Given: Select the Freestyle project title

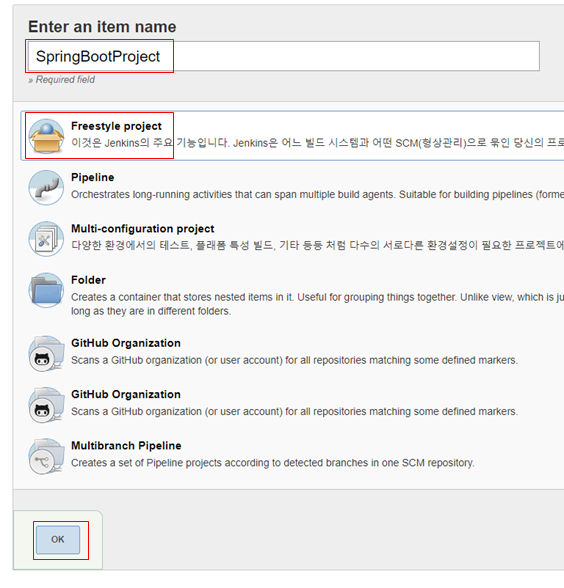Looking at the screenshot, I should click(116, 126).
